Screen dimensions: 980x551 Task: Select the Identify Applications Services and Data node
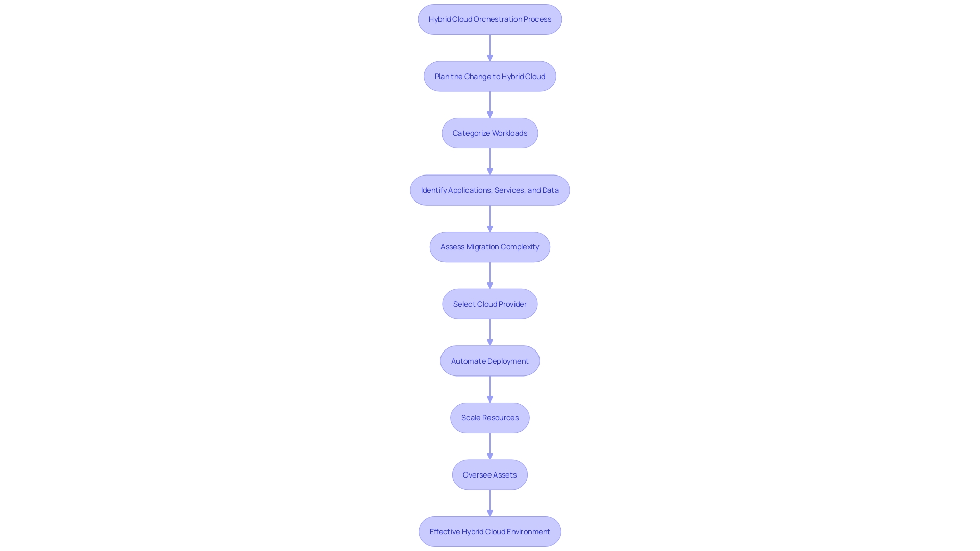[489, 189]
